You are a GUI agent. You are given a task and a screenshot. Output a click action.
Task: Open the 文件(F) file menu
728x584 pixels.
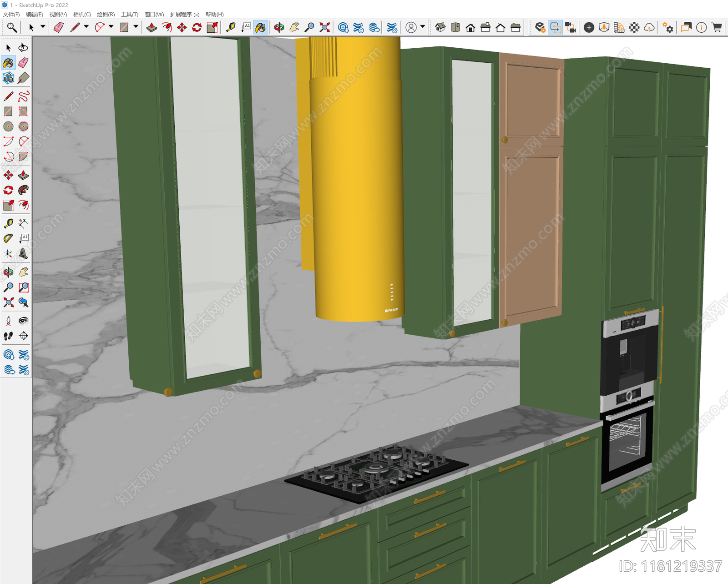(11, 15)
